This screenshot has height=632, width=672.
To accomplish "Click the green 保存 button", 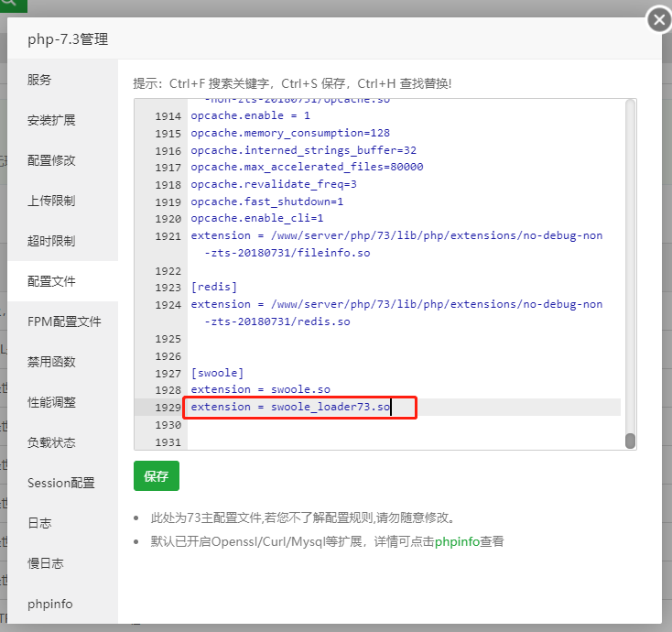I will 157,476.
